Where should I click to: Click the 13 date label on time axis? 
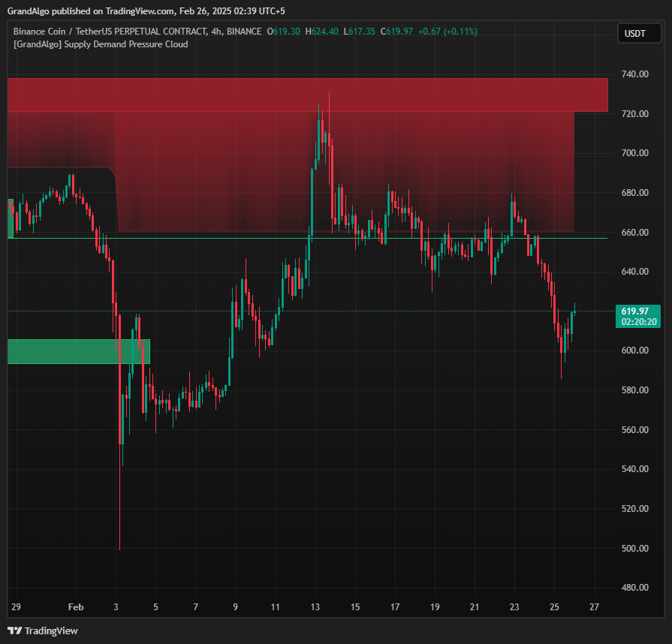(315, 607)
